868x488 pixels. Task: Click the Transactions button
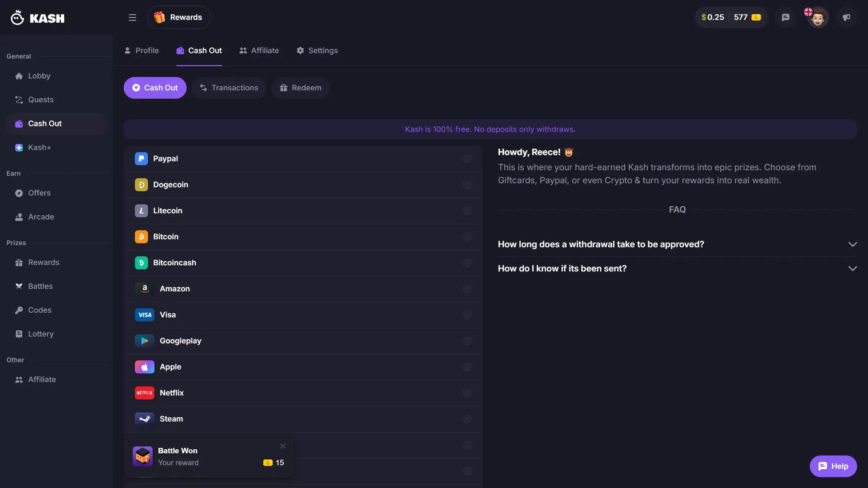[229, 88]
